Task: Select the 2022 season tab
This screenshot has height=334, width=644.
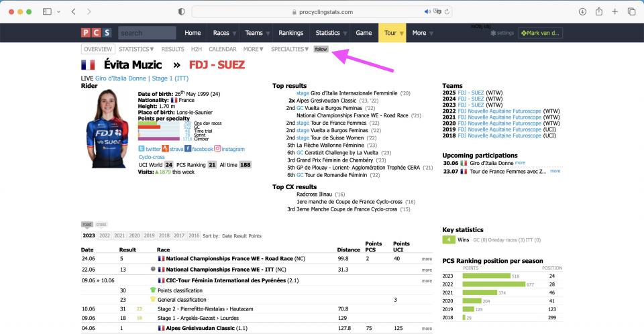Action: click(105, 236)
